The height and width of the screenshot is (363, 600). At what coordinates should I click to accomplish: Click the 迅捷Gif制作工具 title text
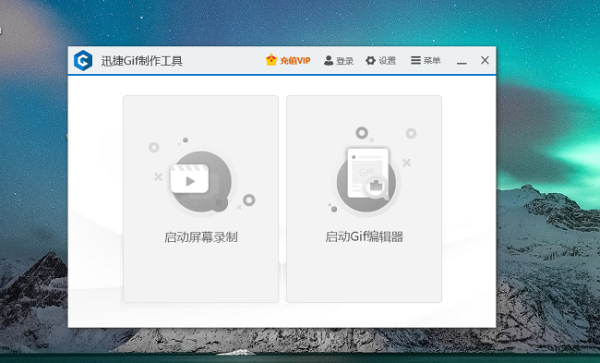[142, 61]
